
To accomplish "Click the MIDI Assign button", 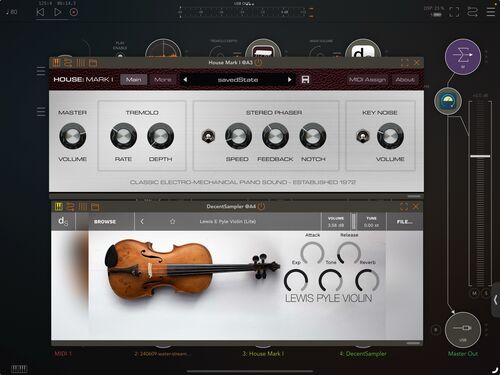I will [x=367, y=79].
